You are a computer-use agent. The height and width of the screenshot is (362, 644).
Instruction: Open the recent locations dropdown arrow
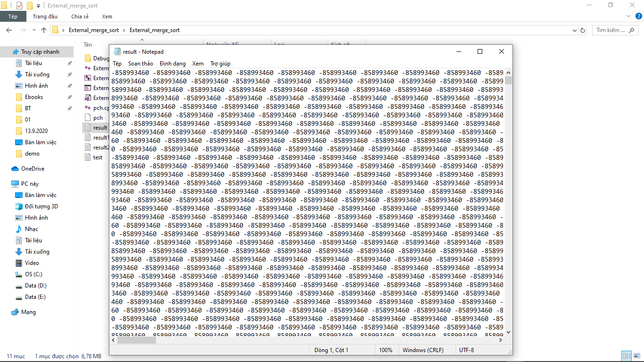[33, 30]
